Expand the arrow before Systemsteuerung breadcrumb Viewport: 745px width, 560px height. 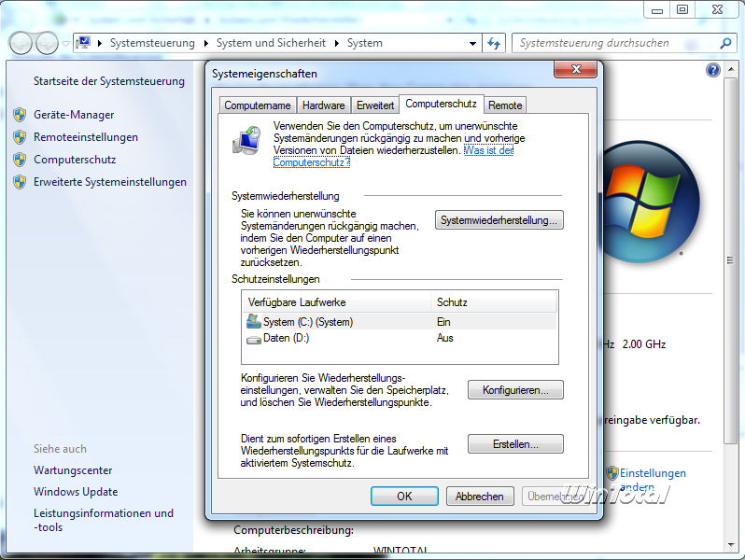[x=100, y=43]
